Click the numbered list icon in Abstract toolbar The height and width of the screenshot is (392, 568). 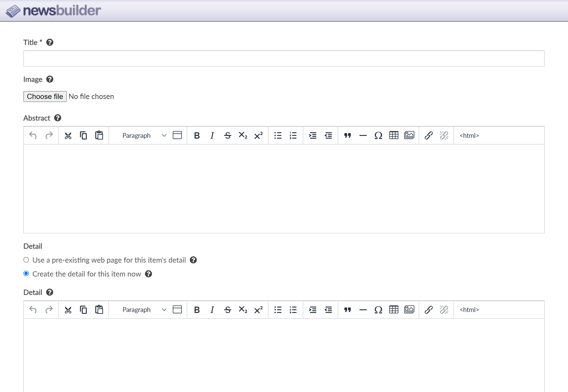point(293,136)
